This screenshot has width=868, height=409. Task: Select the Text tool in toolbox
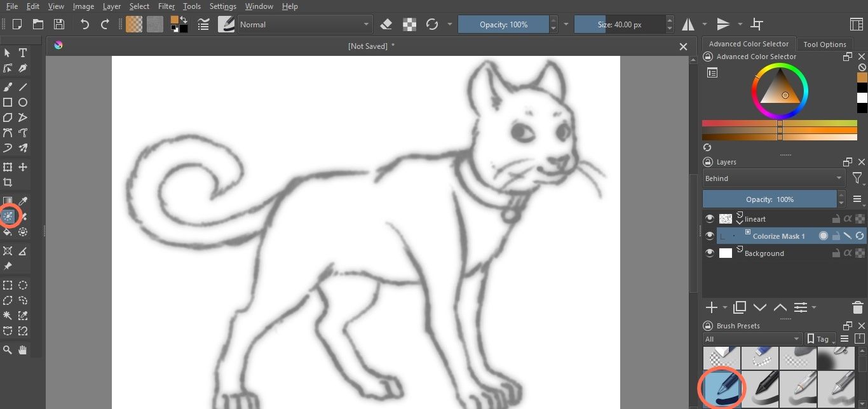(x=23, y=53)
